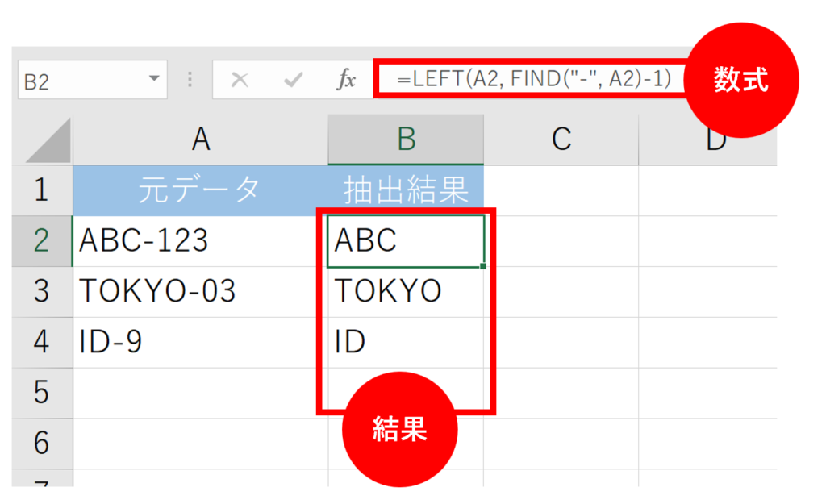Open the Name Box dropdown arrow
This screenshot has width=826, height=504.
(153, 80)
